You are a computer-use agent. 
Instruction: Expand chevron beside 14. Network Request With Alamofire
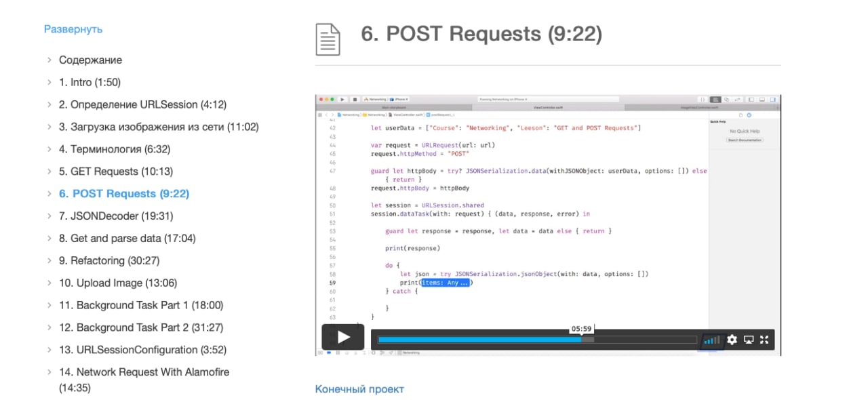point(50,372)
